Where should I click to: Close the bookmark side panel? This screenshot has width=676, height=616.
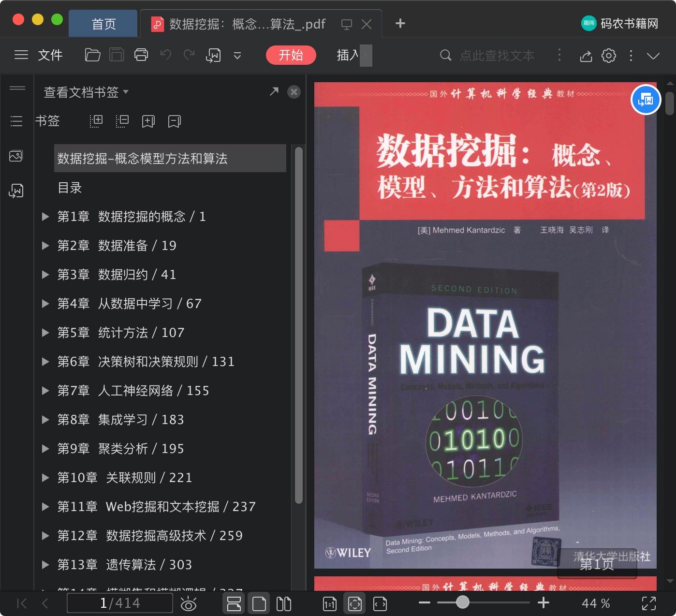(294, 92)
